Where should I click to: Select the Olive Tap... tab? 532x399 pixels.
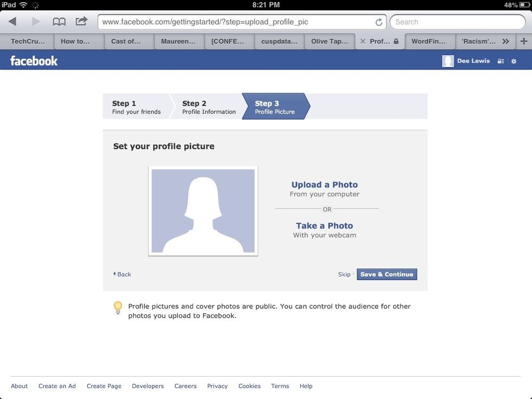coord(330,41)
